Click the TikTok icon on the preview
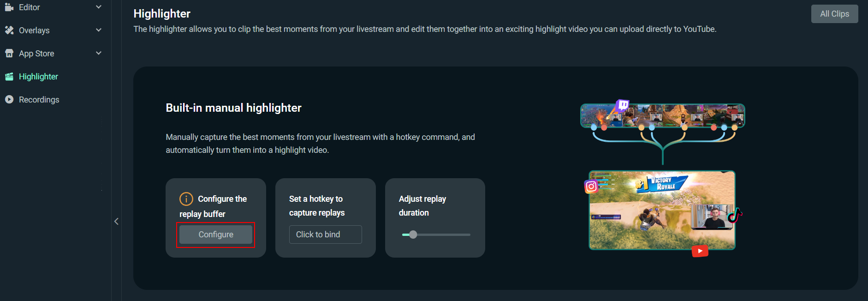This screenshot has height=301, width=868. tap(736, 215)
